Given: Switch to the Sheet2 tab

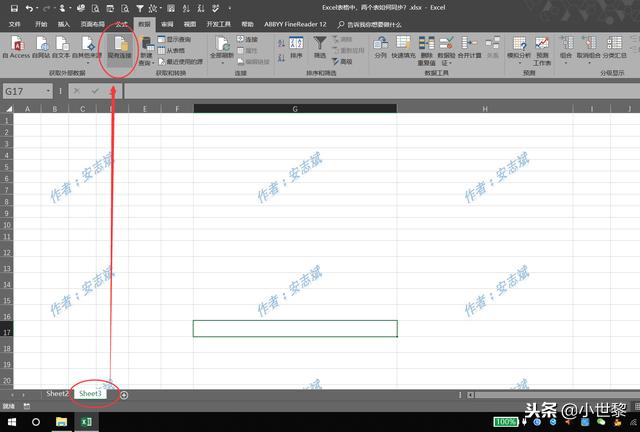Looking at the screenshot, I should pos(56,394).
